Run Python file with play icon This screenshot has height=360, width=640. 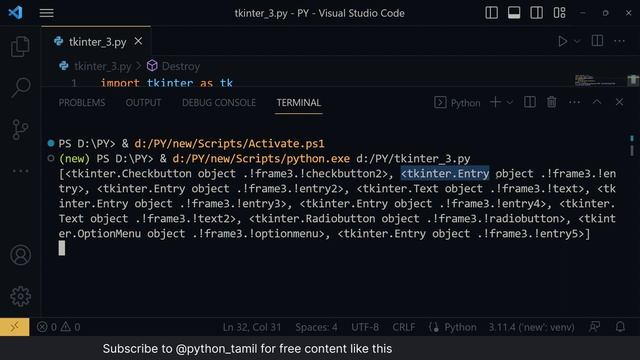562,41
